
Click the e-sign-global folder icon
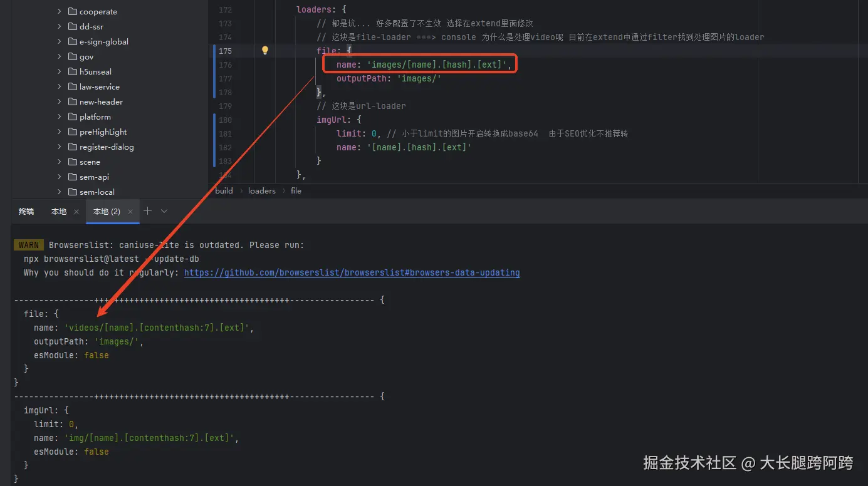(72, 41)
